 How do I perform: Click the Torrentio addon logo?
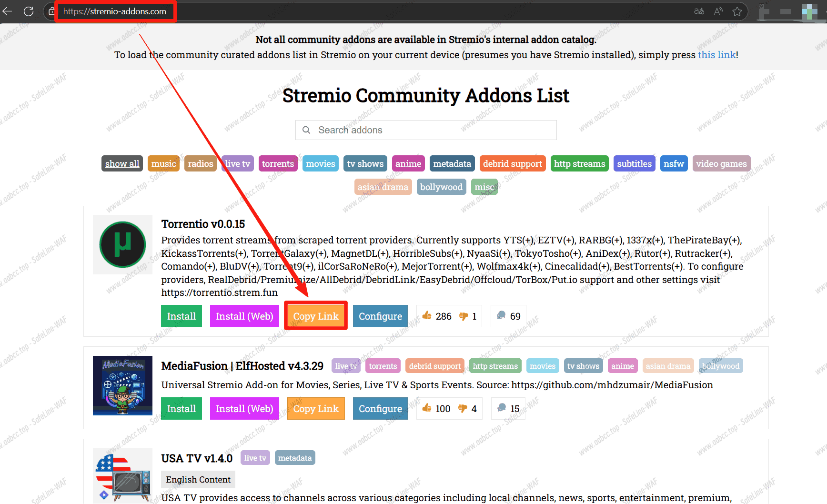tap(122, 244)
